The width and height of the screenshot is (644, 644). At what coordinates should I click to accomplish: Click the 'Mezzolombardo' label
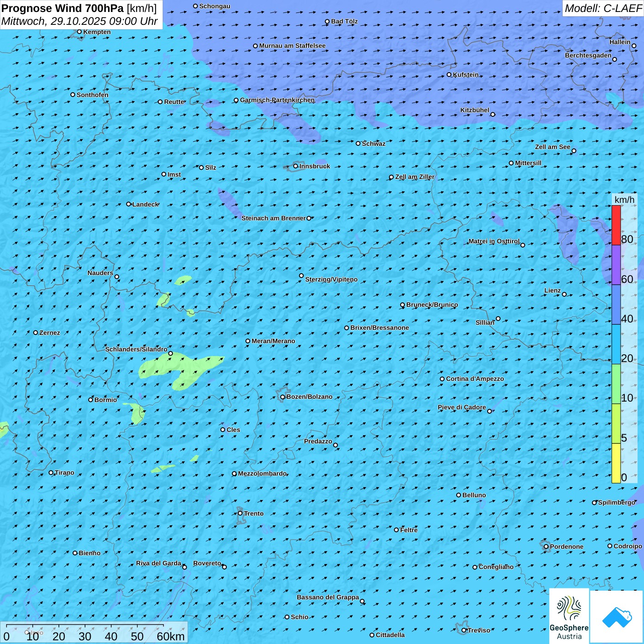tap(262, 473)
